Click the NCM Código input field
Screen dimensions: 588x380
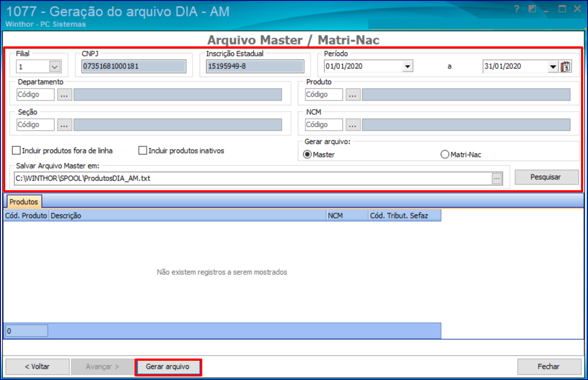click(x=324, y=125)
